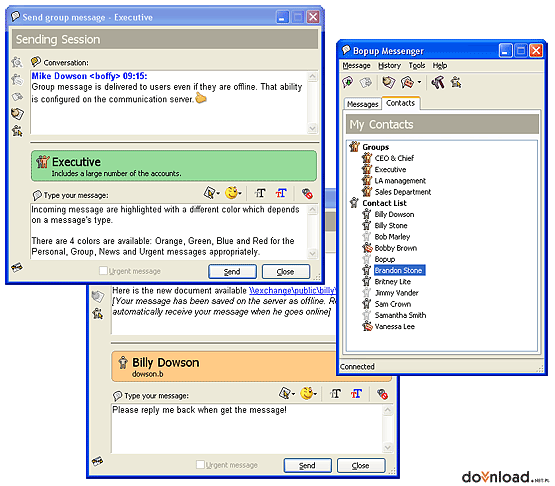Toggle Urgent message checkbox in Billy Dowson window
The width and height of the screenshot is (555, 486).
tap(200, 464)
